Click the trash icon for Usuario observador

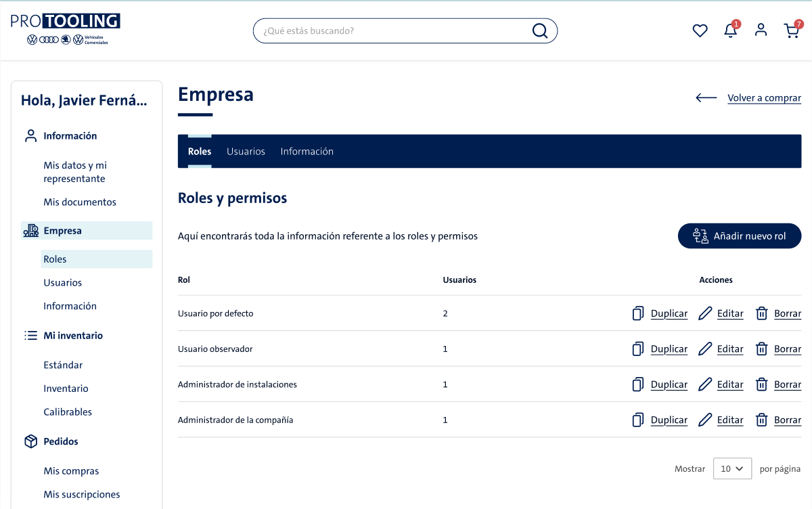click(x=762, y=349)
